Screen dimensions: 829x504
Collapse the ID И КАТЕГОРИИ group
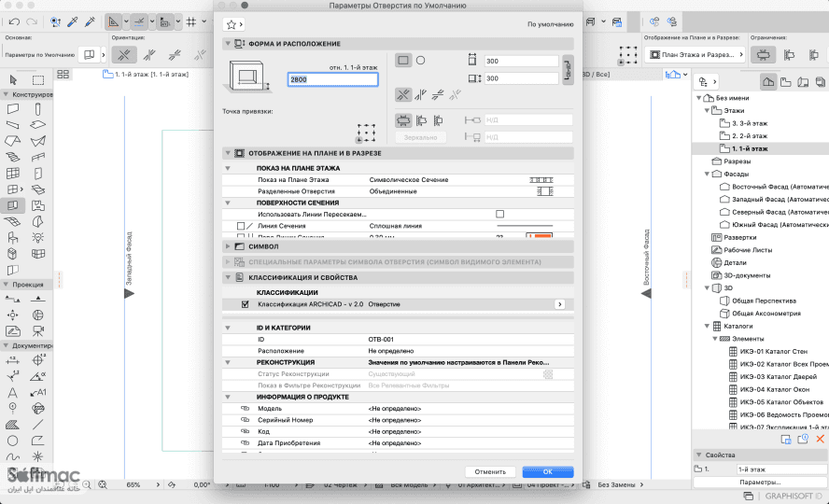[x=228, y=328]
